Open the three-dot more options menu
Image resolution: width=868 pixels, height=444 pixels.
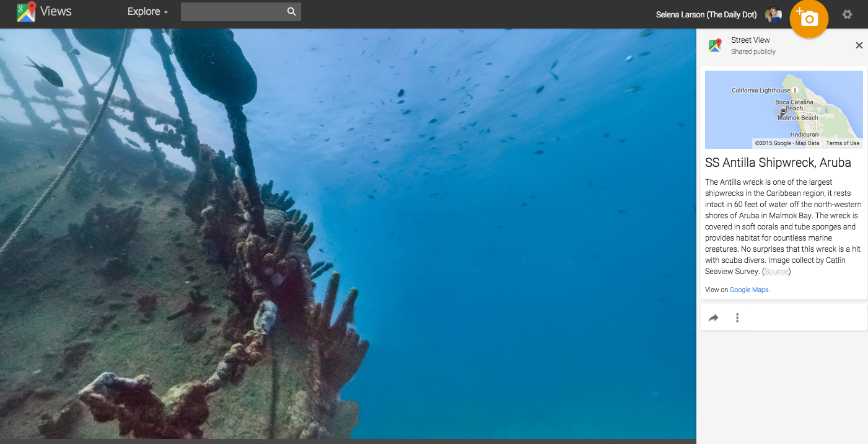pos(737,318)
